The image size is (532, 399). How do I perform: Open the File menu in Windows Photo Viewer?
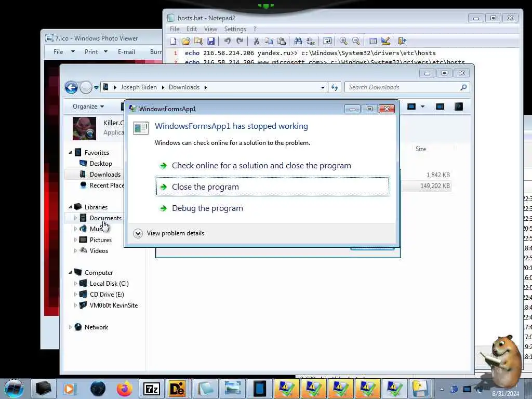[58, 52]
